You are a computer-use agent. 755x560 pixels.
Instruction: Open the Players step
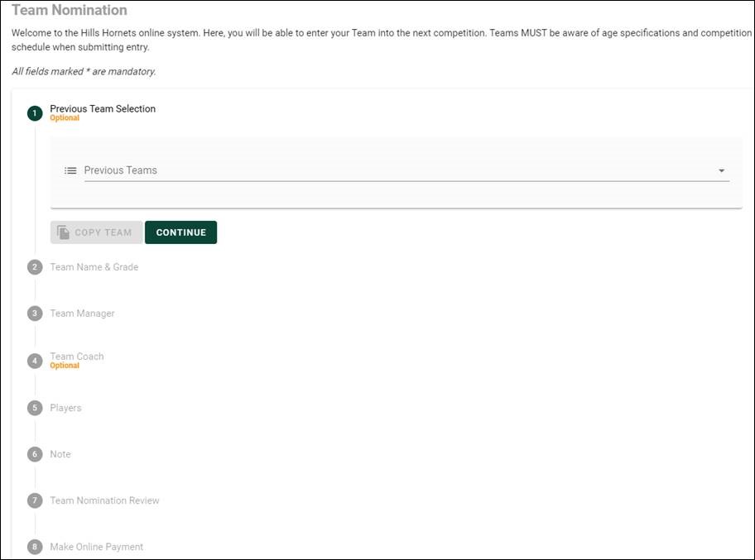[65, 408]
